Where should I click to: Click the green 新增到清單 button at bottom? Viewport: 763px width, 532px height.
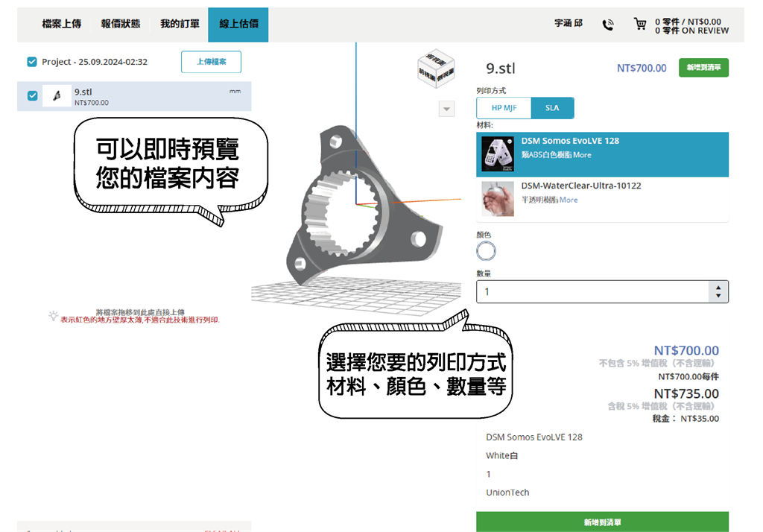[602, 522]
